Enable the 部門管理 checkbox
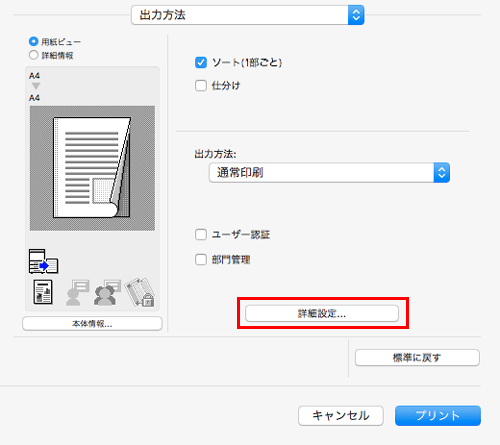The height and width of the screenshot is (445, 500). tap(201, 259)
